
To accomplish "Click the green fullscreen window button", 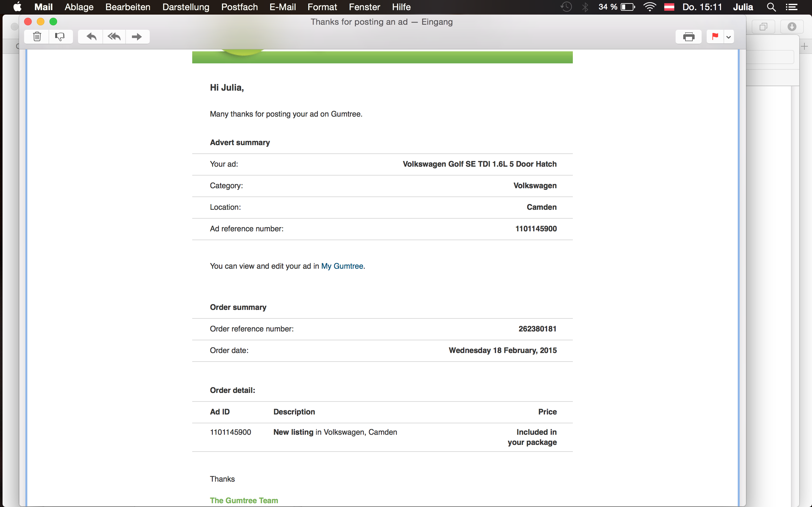I will [x=53, y=22].
